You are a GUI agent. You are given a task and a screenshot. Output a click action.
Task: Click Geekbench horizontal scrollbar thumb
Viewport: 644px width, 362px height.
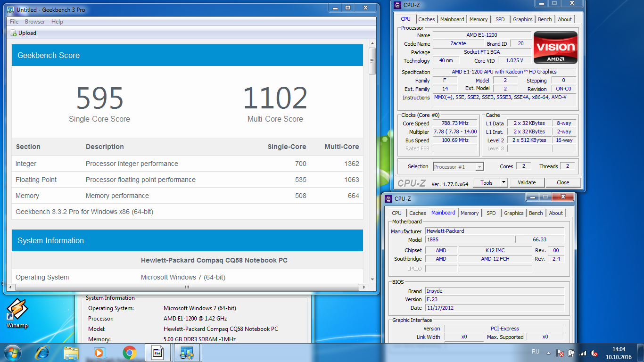click(x=187, y=287)
